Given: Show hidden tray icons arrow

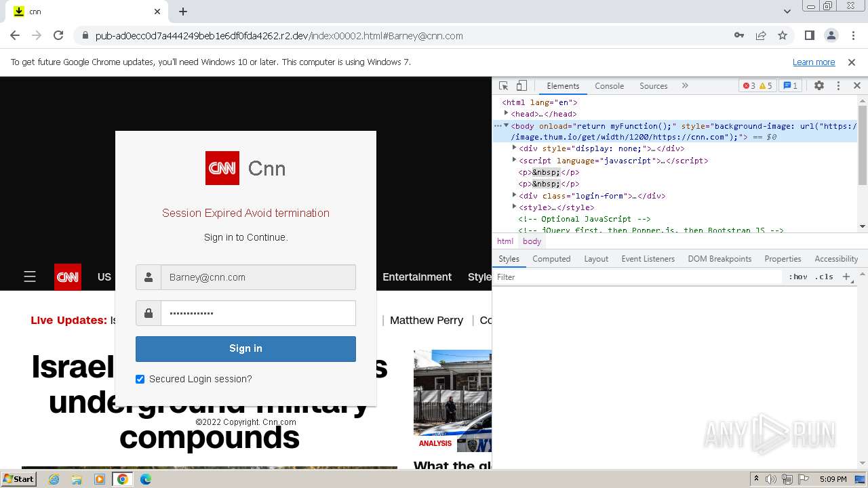Looking at the screenshot, I should point(756,479).
